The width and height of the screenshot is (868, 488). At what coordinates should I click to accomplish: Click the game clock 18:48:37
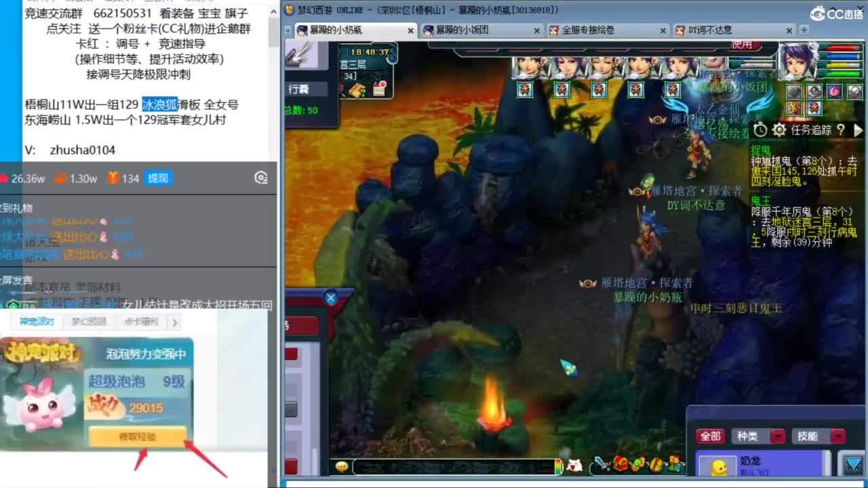pyautogui.click(x=369, y=52)
